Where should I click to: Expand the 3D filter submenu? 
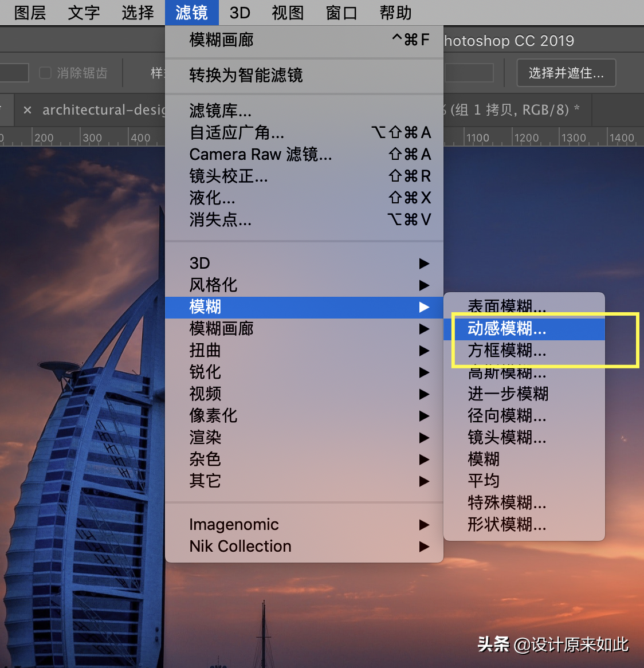pyautogui.click(x=304, y=264)
